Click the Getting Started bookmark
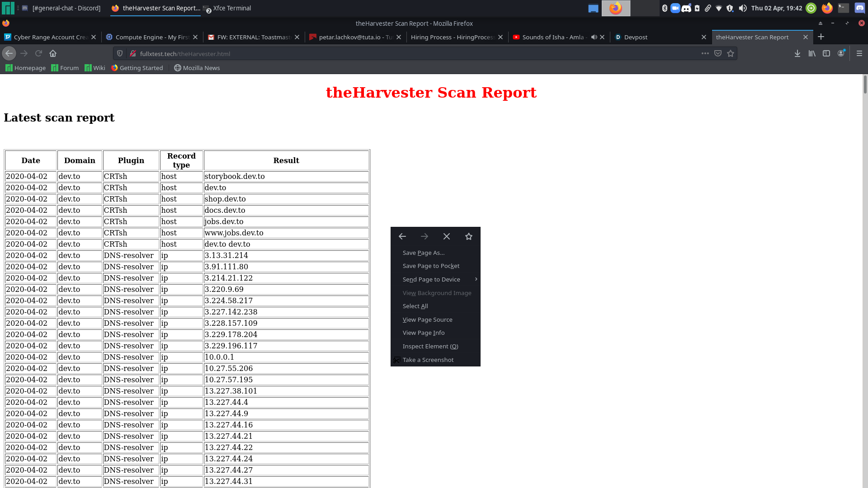The height and width of the screenshot is (488, 868). point(137,68)
